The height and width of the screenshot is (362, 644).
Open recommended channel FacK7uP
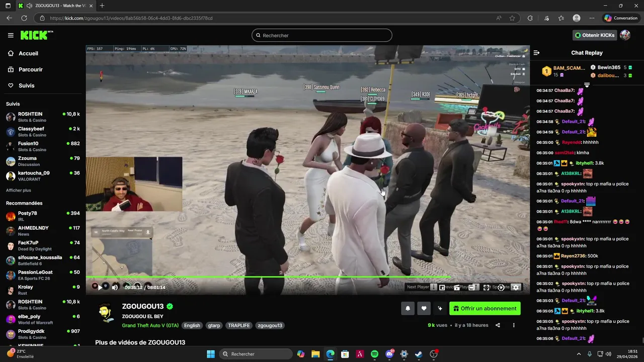tap(43, 245)
